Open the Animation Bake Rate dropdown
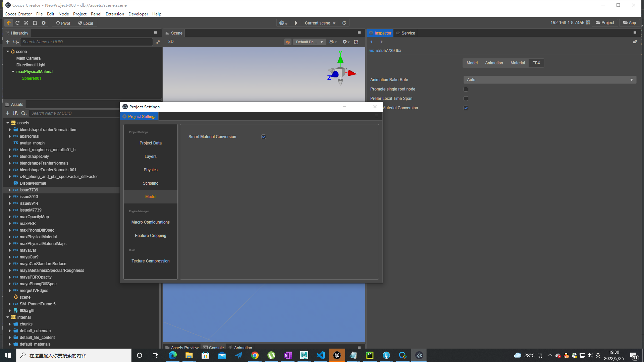This screenshot has height=362, width=644. [x=550, y=80]
